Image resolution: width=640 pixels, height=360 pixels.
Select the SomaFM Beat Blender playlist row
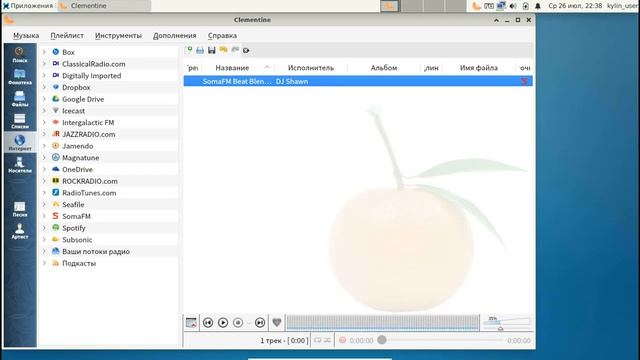(x=358, y=81)
